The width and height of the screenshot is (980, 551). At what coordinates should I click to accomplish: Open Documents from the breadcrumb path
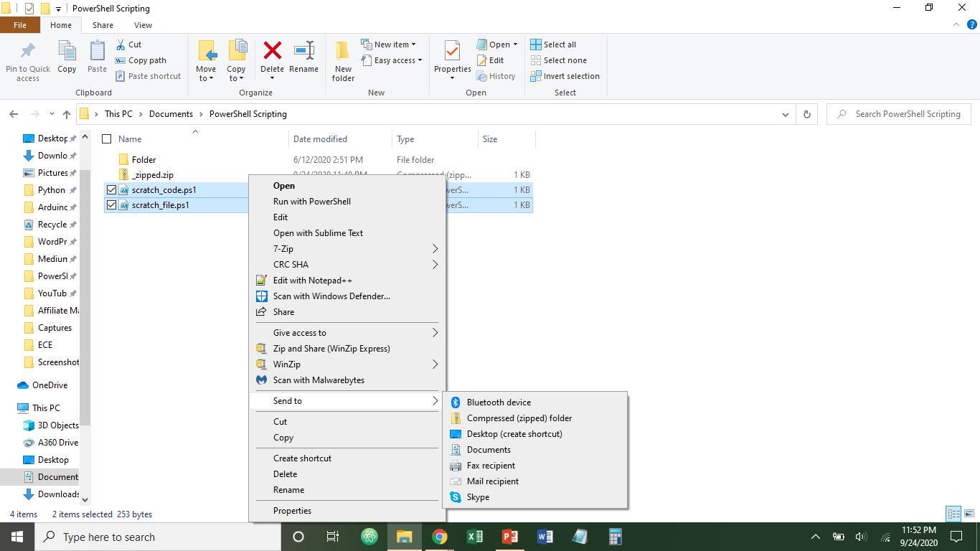click(x=171, y=113)
